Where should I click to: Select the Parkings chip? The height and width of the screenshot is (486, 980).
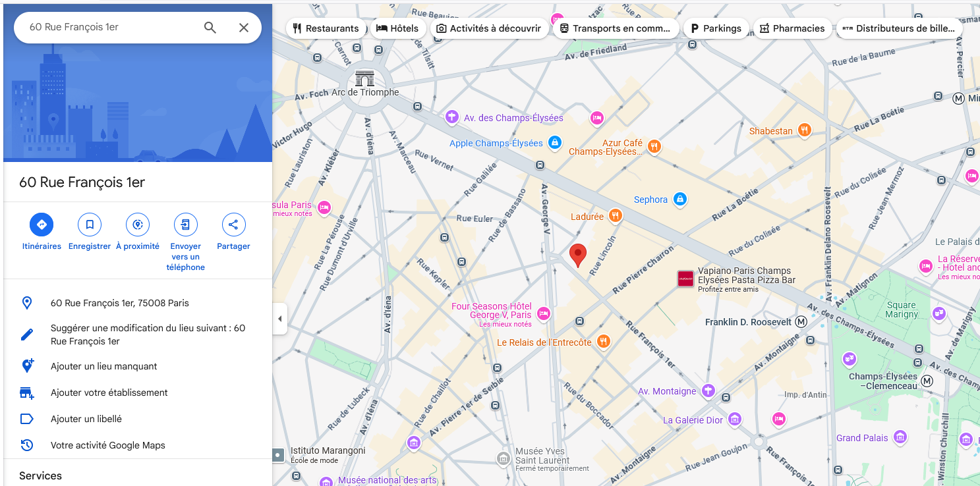716,28
